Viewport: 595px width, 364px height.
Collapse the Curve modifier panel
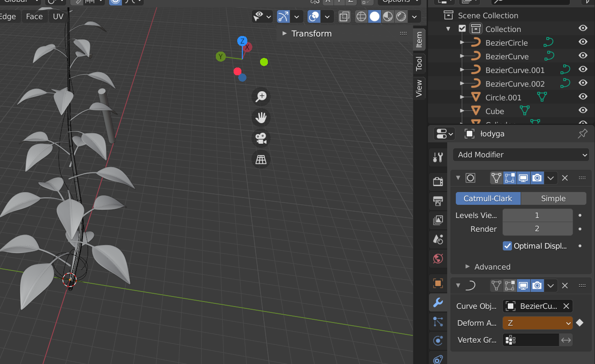pos(458,286)
